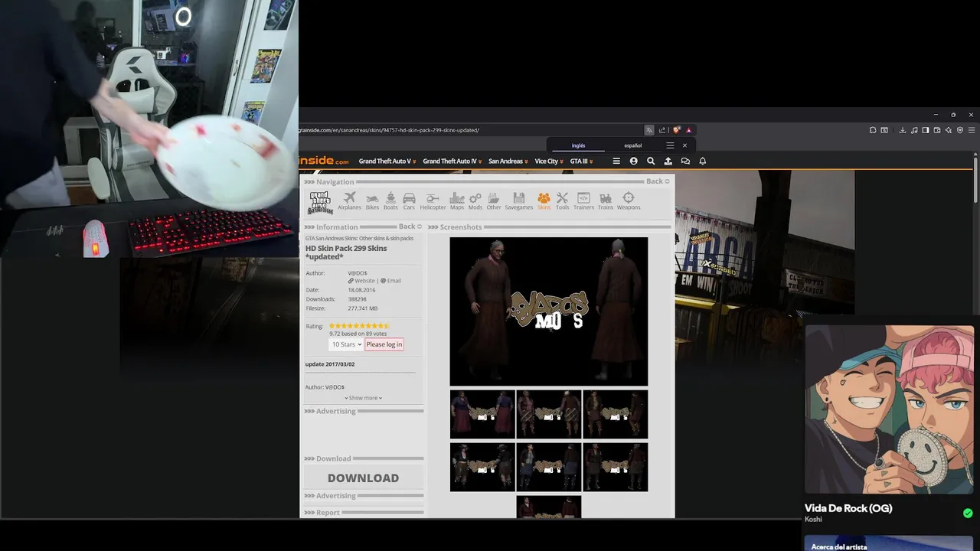Screen dimensions: 980x551
Task: Expand description with Show more
Action: [x=364, y=398]
